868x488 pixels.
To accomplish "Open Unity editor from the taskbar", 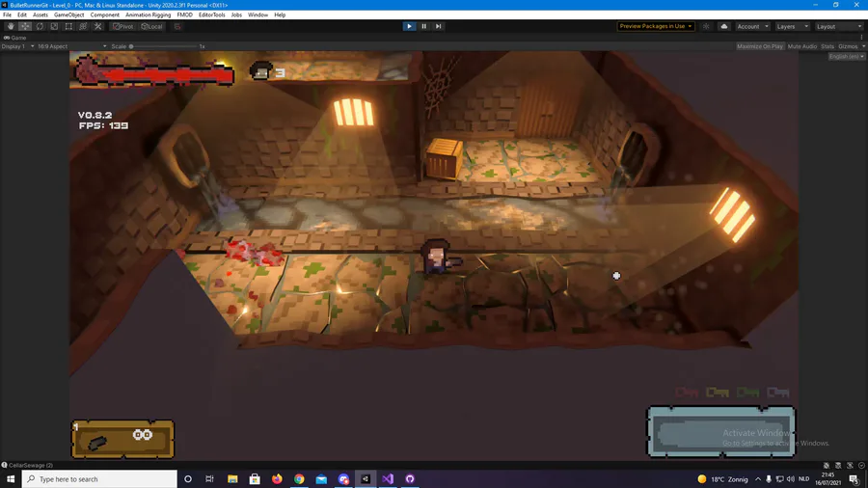I will [366, 478].
